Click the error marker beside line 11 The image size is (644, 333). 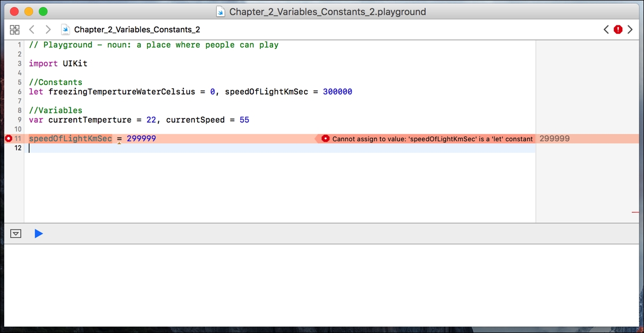[x=8, y=139]
